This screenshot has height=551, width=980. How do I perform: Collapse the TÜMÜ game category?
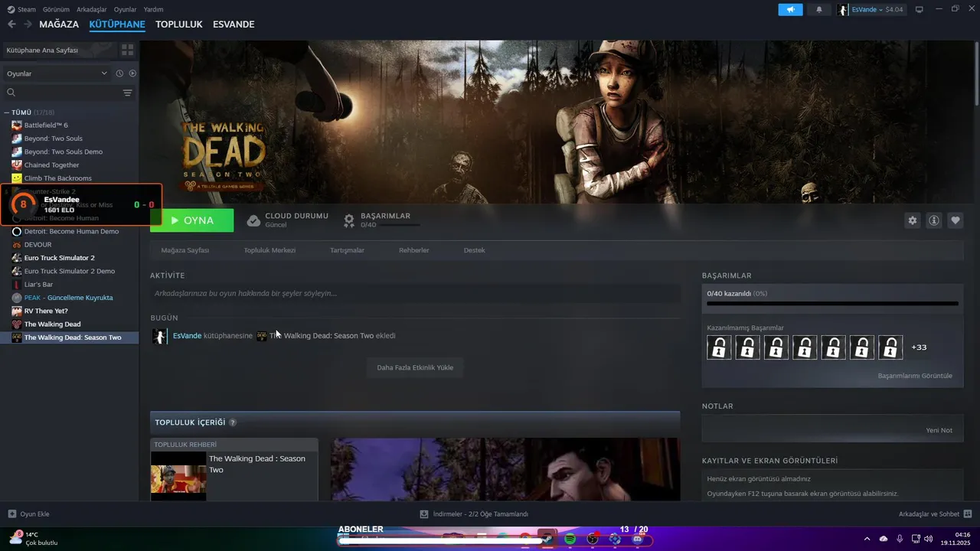click(6, 112)
